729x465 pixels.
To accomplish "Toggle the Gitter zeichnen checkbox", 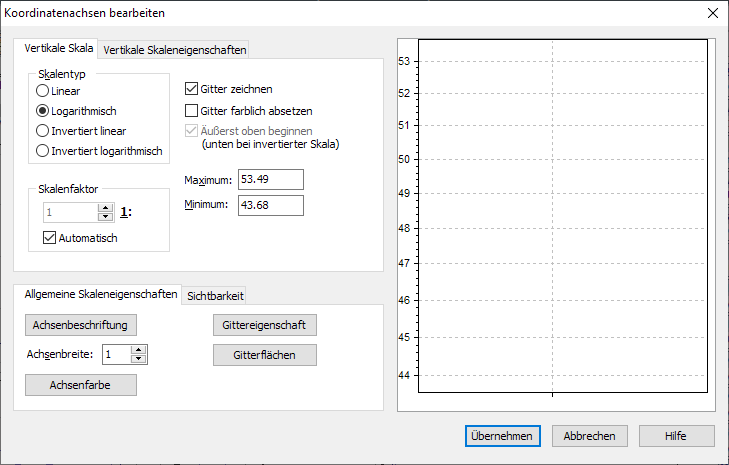I will (x=193, y=89).
